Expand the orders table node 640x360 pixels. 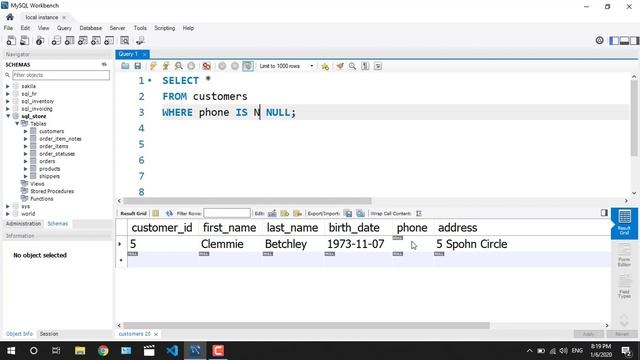(x=26, y=161)
